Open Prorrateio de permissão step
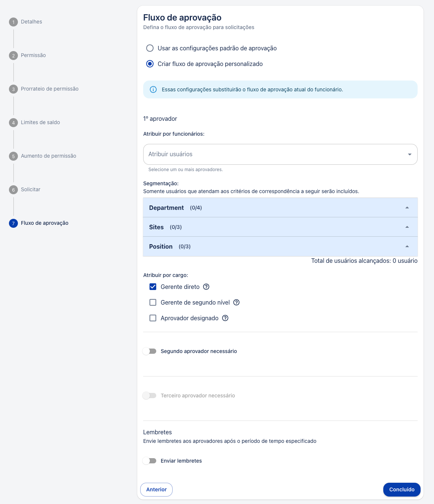This screenshot has height=504, width=434. (50, 89)
